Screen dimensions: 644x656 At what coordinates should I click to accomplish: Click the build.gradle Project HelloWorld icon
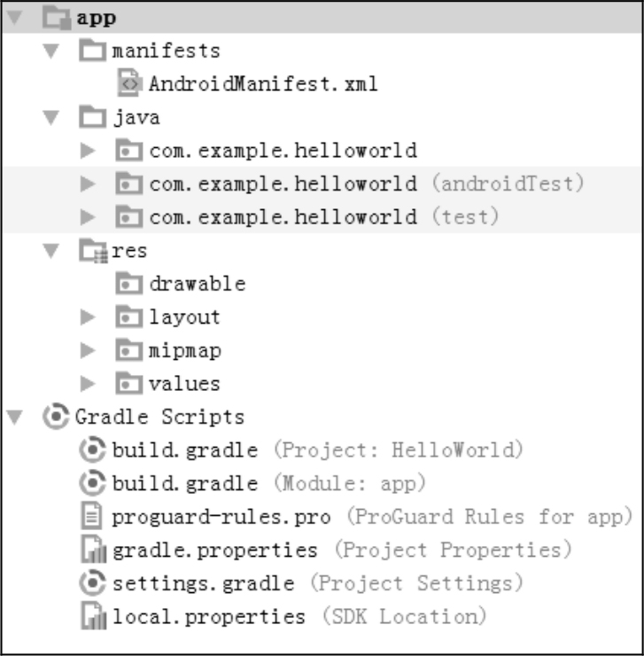(91, 449)
